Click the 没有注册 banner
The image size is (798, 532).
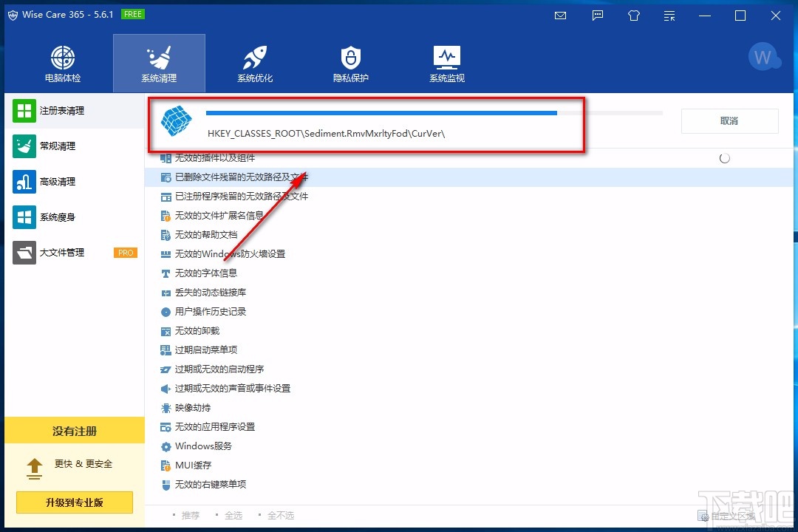coord(75,431)
